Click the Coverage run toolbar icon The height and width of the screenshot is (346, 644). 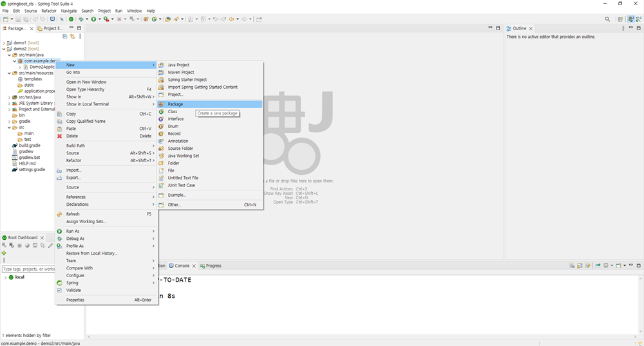106,19
